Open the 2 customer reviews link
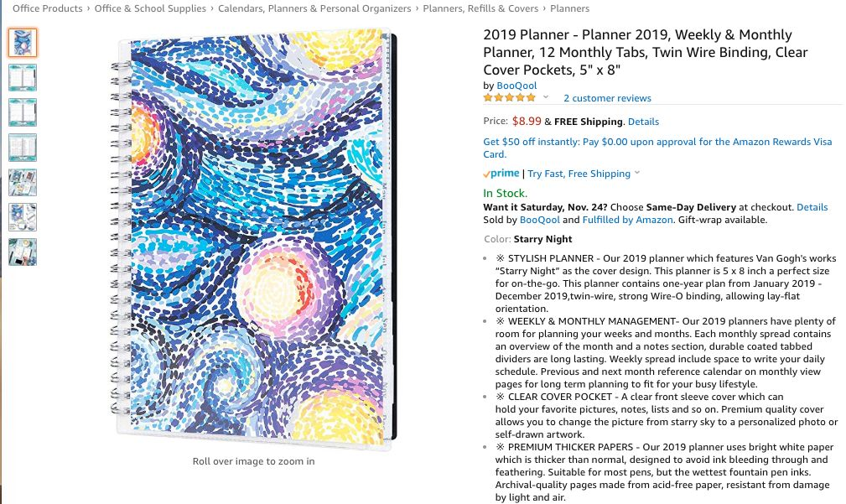The width and height of the screenshot is (846, 504). pyautogui.click(x=607, y=98)
